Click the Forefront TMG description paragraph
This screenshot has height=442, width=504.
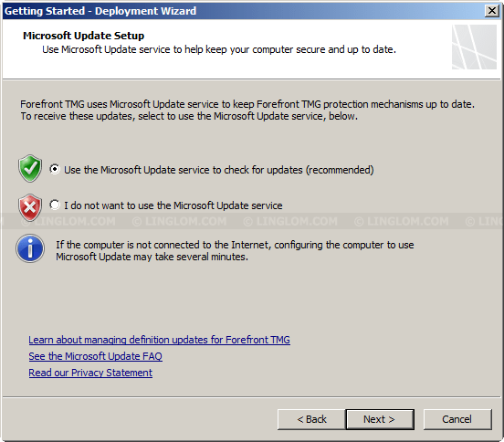[x=247, y=110]
